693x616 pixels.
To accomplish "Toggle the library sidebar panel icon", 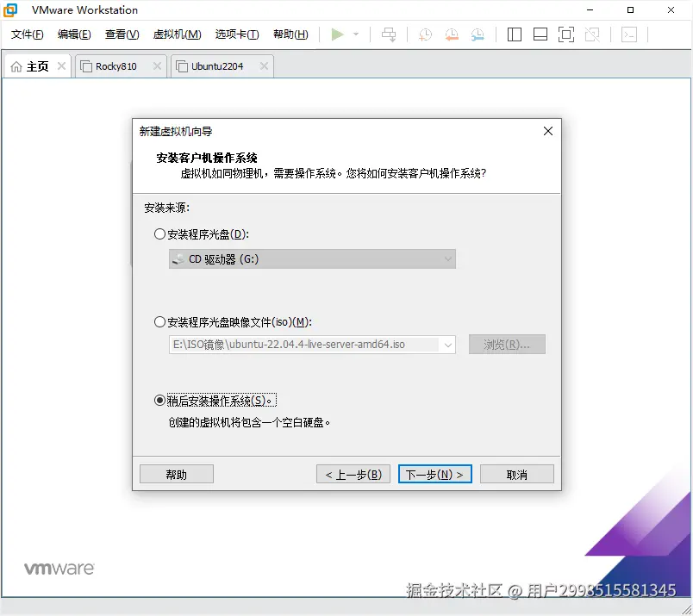I will pos(514,34).
